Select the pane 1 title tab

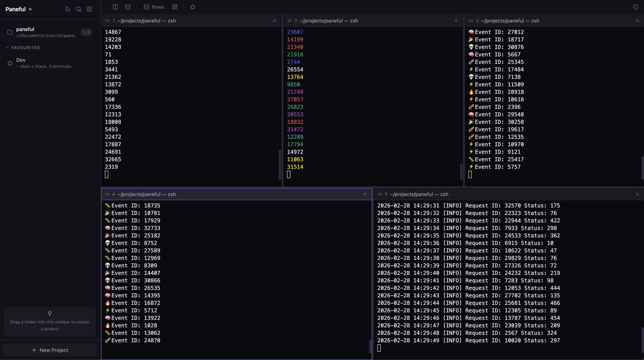coord(147,21)
